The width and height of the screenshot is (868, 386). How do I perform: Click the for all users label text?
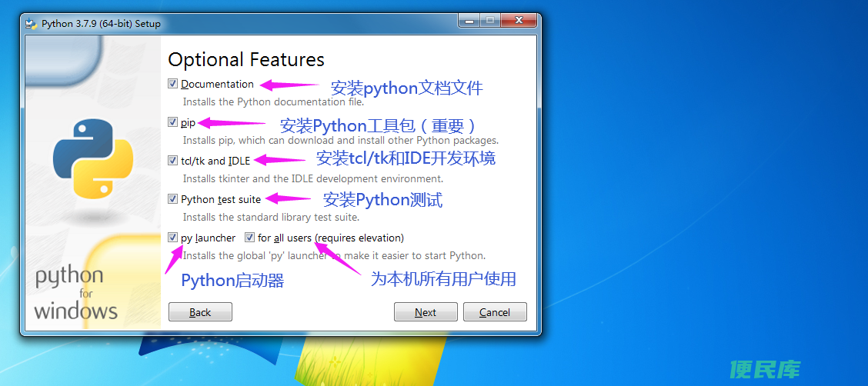330,238
